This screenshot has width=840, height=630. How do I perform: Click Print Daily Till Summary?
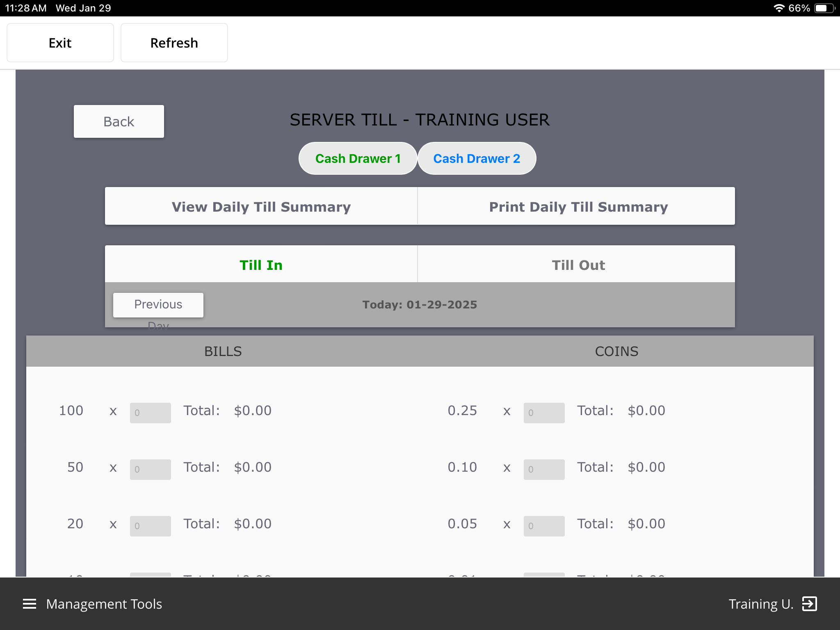578,206
